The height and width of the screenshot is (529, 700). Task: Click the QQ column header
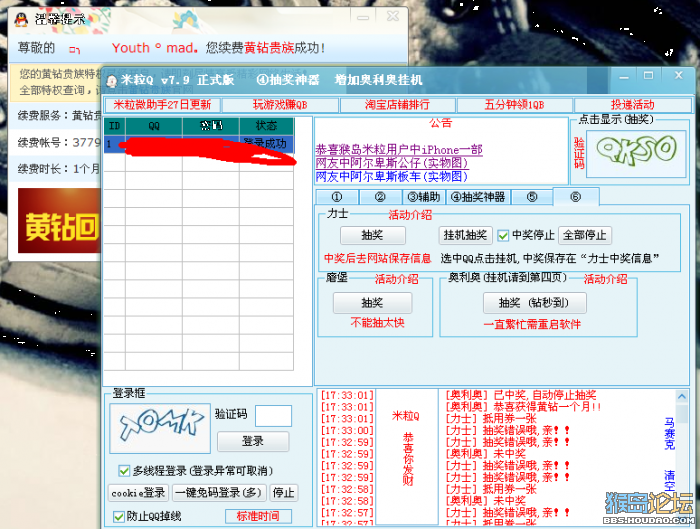pos(154,126)
